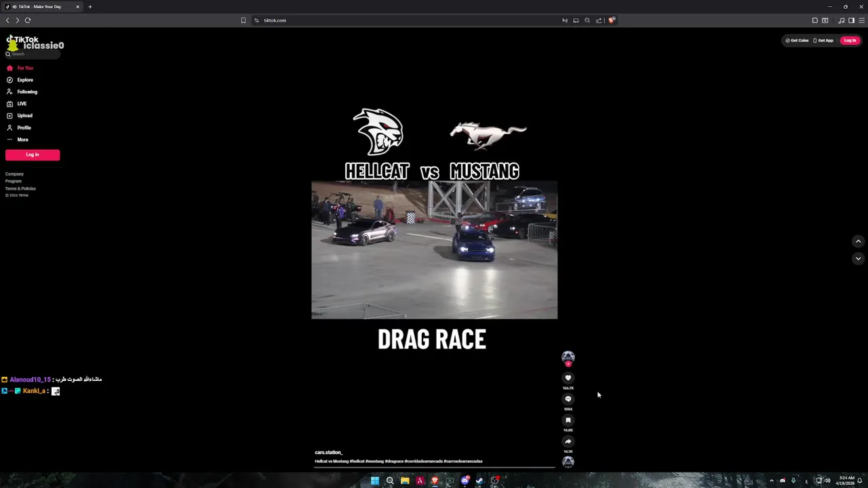
Task: Open the spinning music disc thumbnail
Action: 568,462
